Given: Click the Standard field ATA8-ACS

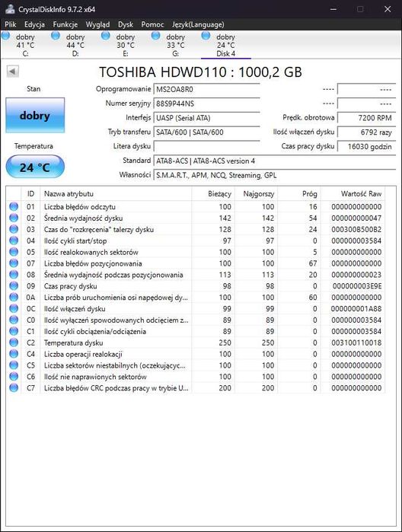Looking at the screenshot, I should 275,161.
